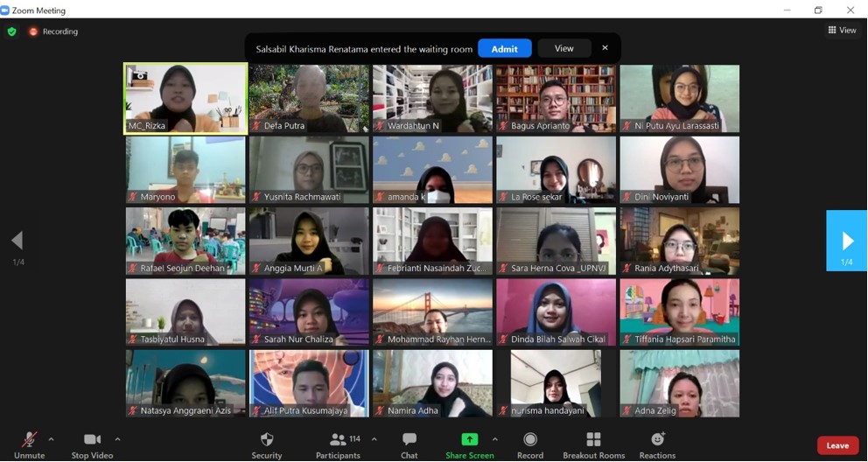
Task: Dismiss the waiting room notification
Action: coord(605,48)
